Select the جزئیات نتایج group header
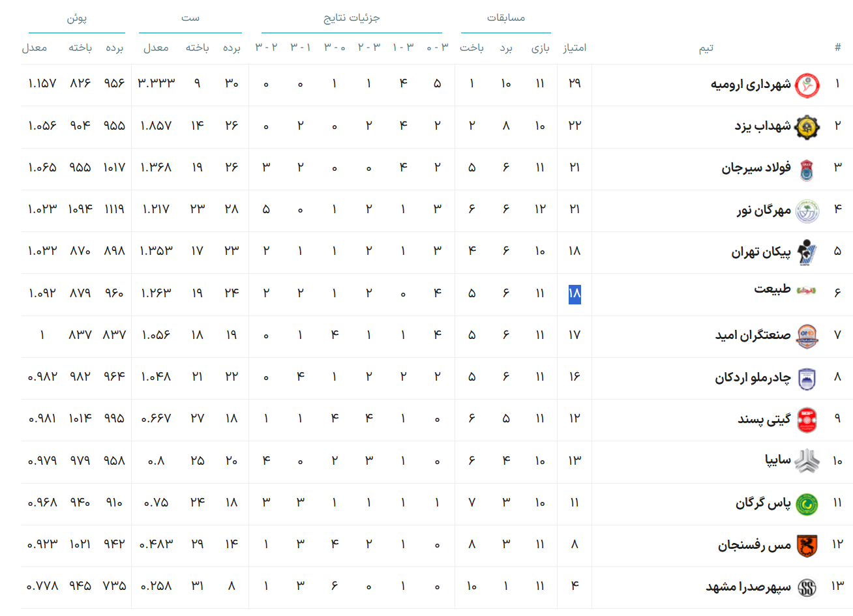The image size is (853, 616). [352, 18]
